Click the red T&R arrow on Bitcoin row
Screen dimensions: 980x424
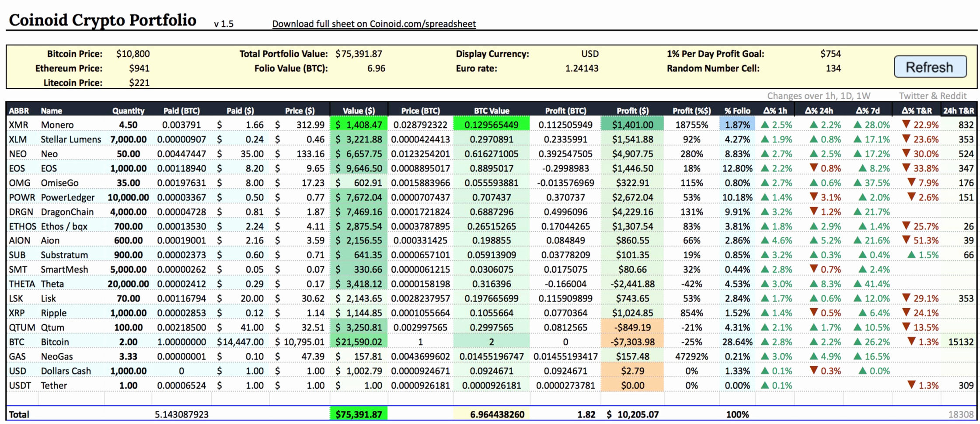pos(912,342)
